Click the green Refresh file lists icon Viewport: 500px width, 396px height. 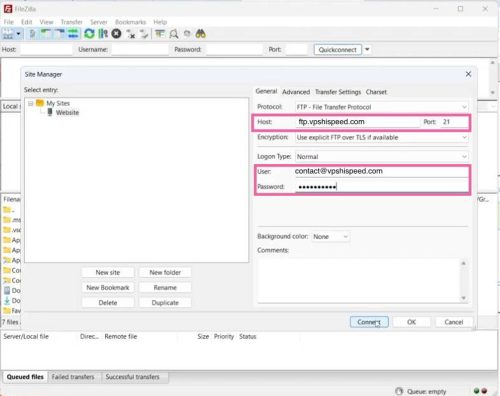pyautogui.click(x=89, y=34)
